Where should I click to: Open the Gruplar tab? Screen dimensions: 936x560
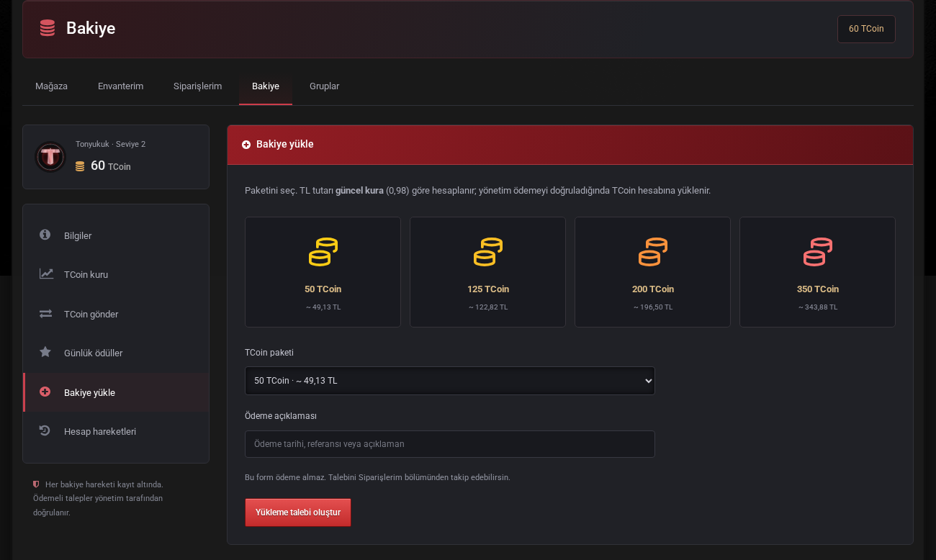pyautogui.click(x=324, y=86)
